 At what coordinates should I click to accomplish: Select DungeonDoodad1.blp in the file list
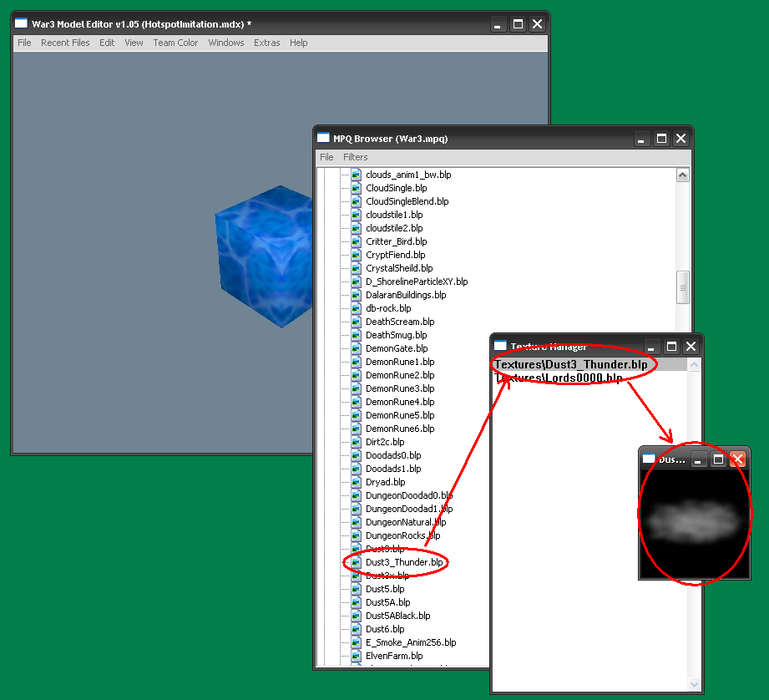click(x=409, y=509)
